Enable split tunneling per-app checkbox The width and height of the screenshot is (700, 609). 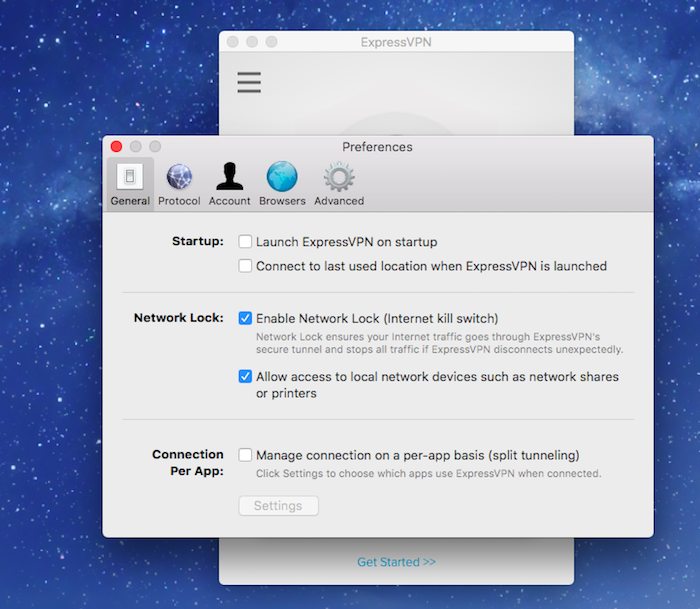[x=245, y=455]
